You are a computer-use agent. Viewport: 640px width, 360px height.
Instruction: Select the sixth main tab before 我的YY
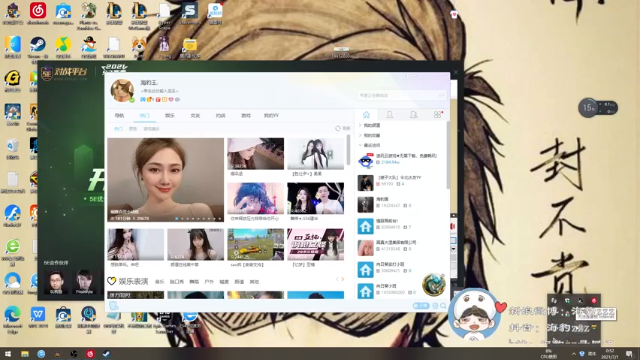(246, 116)
